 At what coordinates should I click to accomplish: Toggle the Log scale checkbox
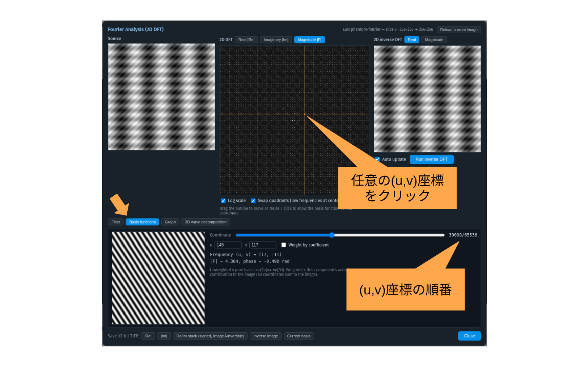click(x=223, y=201)
